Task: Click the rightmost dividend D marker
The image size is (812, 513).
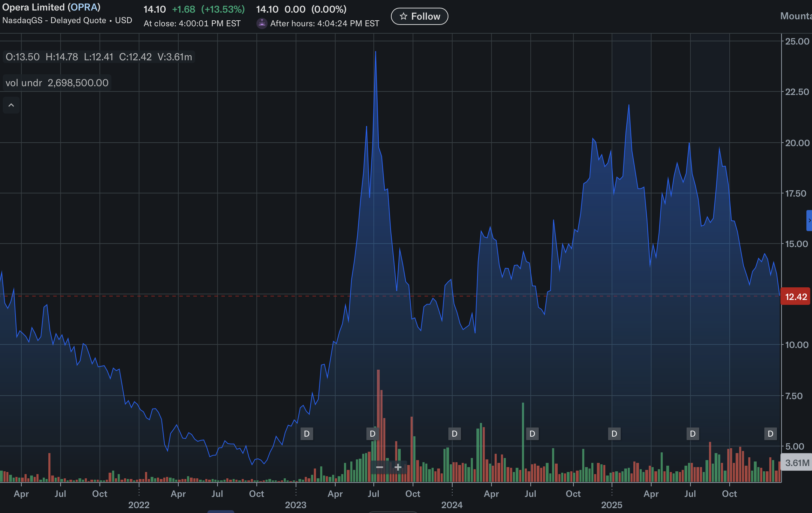Action: click(x=770, y=434)
